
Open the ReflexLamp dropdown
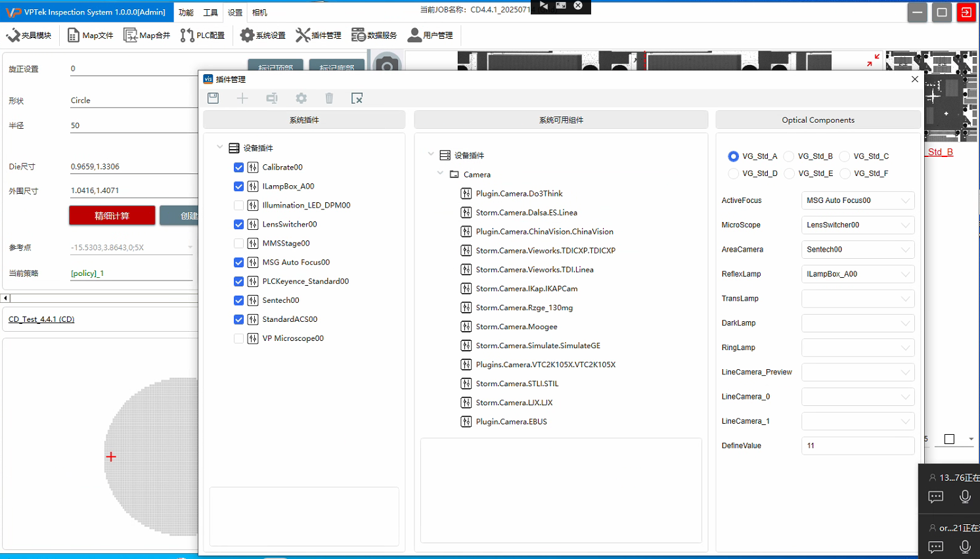point(857,274)
